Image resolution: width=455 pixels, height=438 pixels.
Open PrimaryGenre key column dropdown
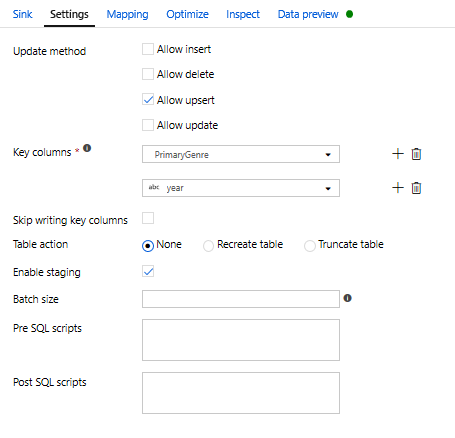pos(241,154)
